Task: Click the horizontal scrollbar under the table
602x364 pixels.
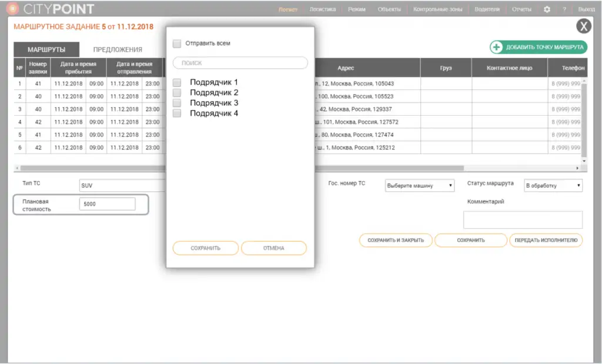Action: (382, 168)
